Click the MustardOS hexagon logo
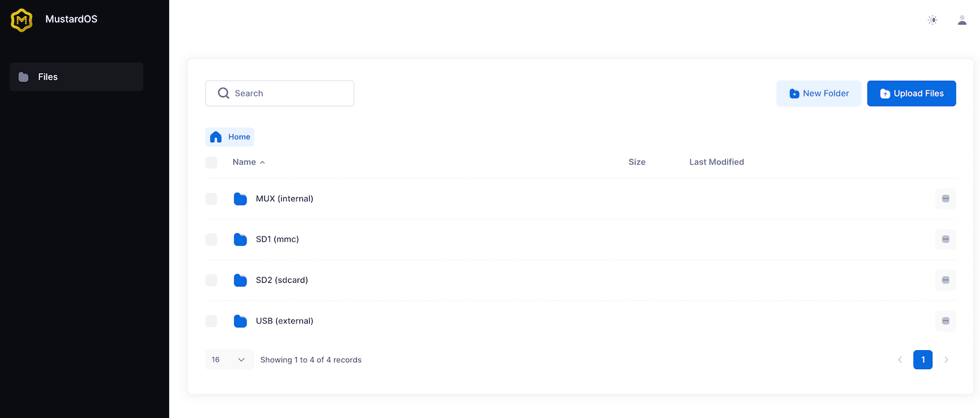The image size is (980, 418). (x=22, y=20)
